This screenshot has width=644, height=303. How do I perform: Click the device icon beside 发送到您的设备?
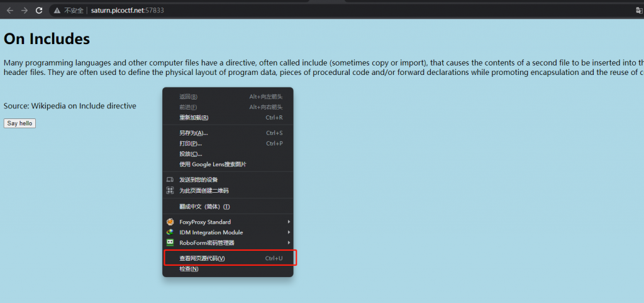(170, 180)
